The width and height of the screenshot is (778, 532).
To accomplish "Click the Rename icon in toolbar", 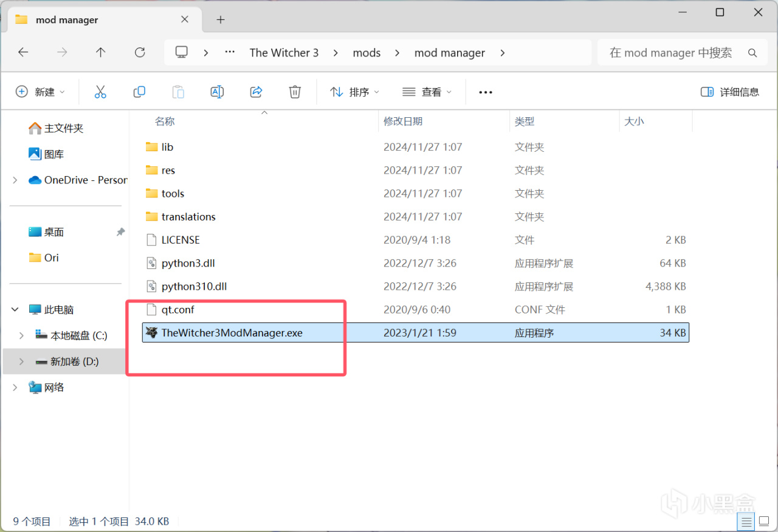I will click(x=217, y=92).
